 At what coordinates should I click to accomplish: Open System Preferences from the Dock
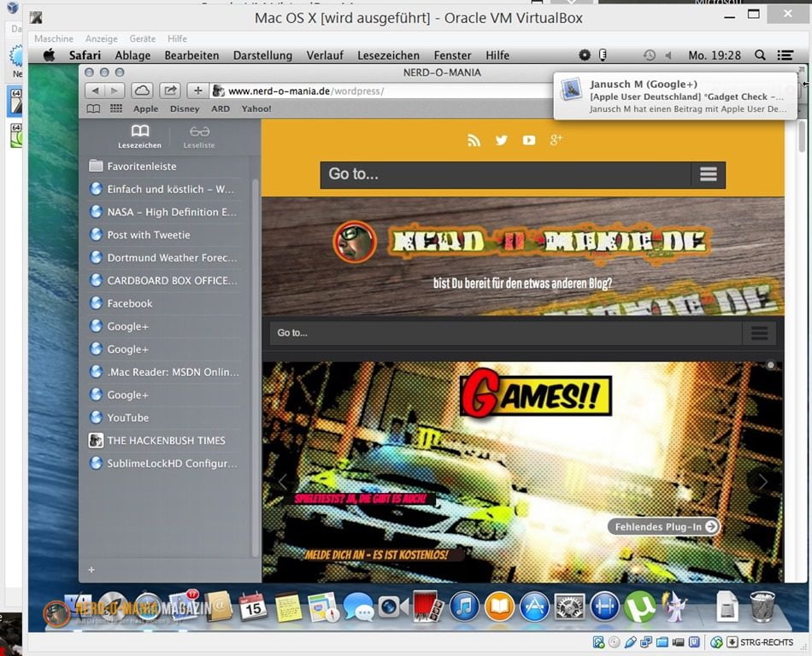pos(569,606)
